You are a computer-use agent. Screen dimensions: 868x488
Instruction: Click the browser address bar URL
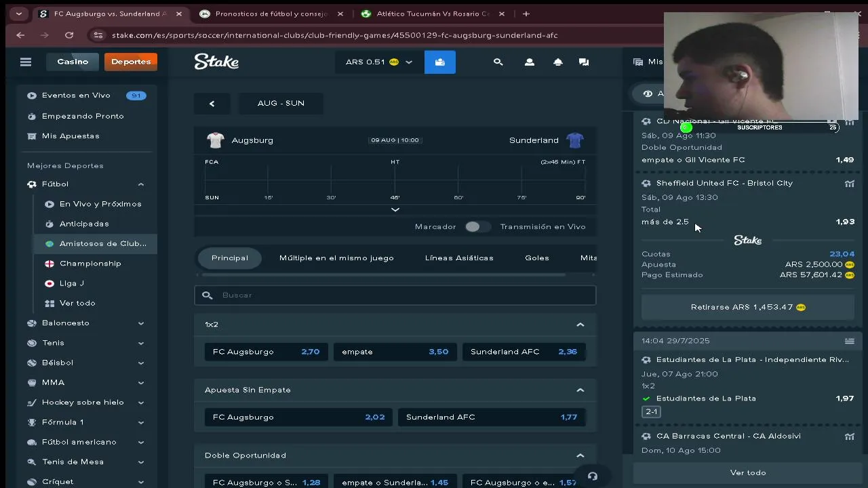point(334,35)
